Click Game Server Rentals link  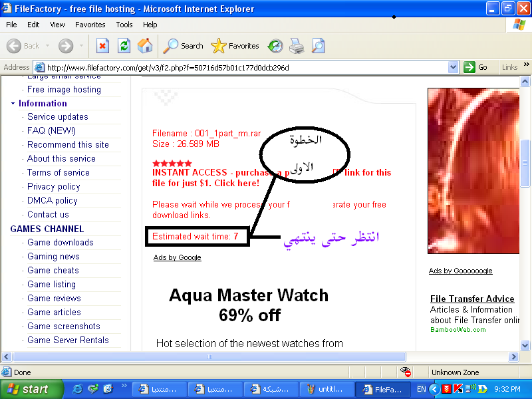[68, 340]
